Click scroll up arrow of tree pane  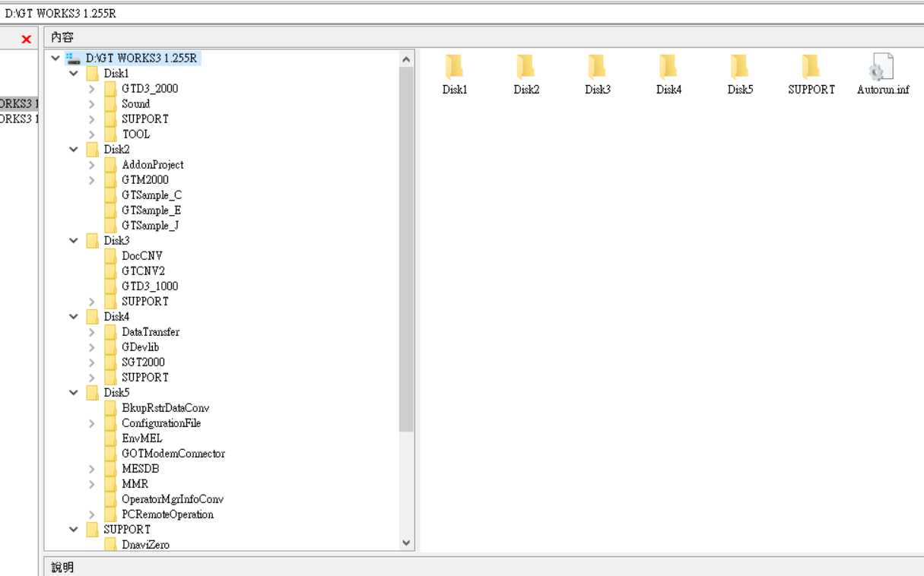(x=406, y=59)
